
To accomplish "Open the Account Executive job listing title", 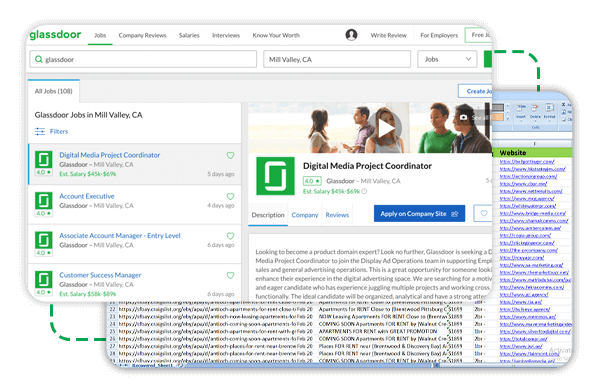I will [87, 196].
